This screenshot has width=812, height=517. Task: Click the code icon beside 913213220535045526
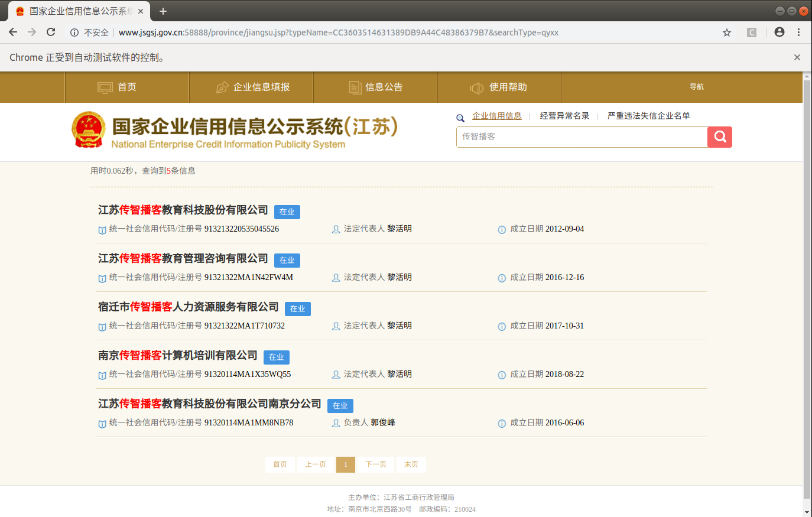(x=102, y=230)
